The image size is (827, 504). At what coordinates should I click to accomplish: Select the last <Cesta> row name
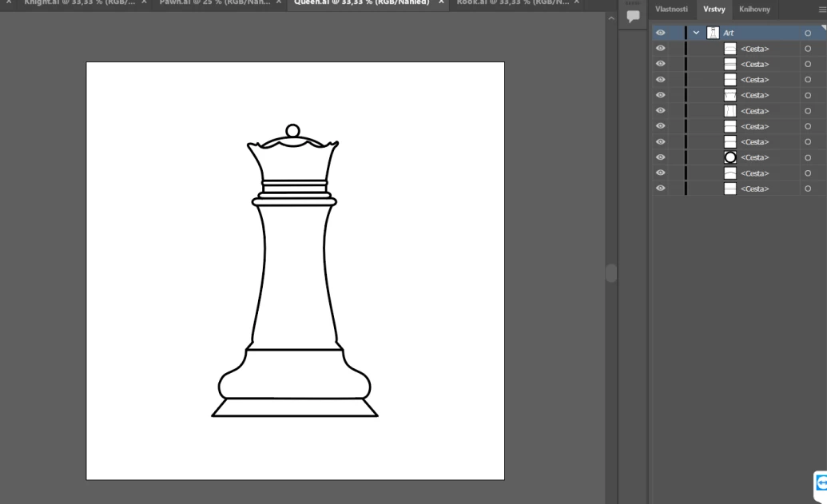pyautogui.click(x=755, y=189)
